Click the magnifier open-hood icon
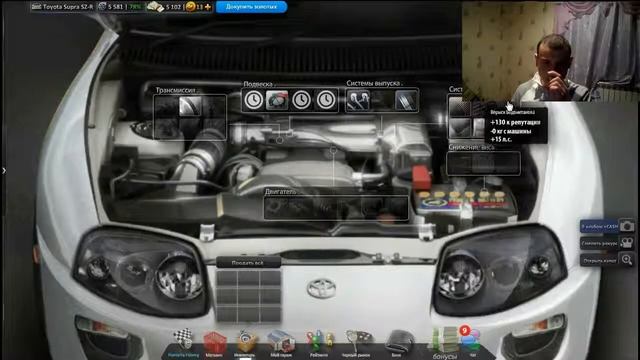 (627, 260)
